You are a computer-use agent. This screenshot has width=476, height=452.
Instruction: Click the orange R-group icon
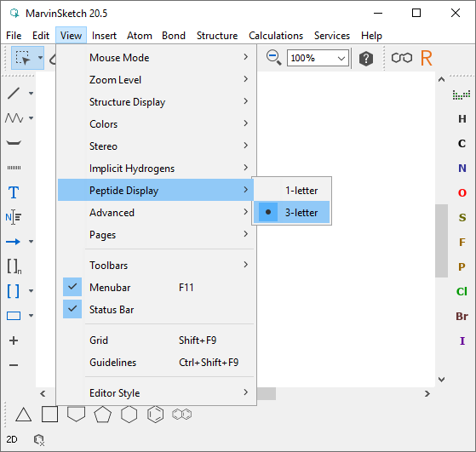click(x=427, y=58)
